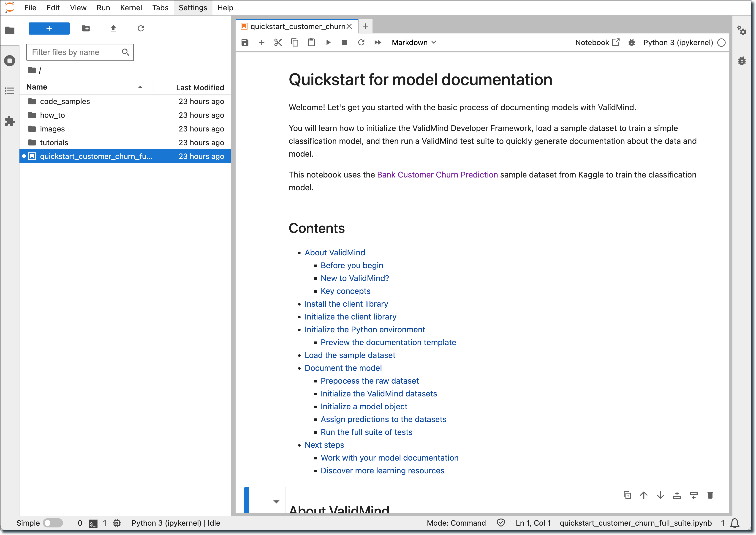Open the Kernel menu

(130, 8)
